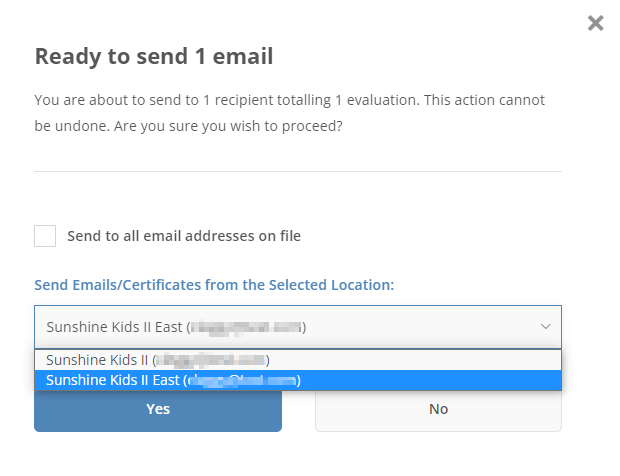Cancel sending with the No button

(438, 410)
